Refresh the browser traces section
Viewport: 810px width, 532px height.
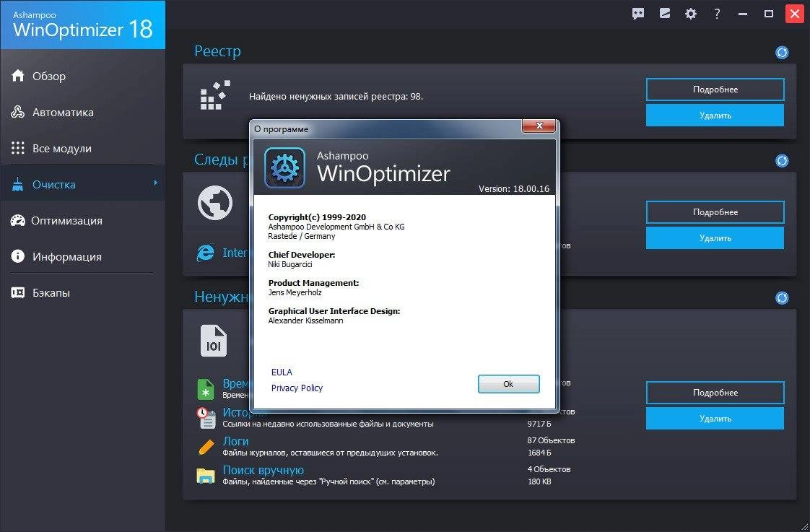(x=782, y=161)
